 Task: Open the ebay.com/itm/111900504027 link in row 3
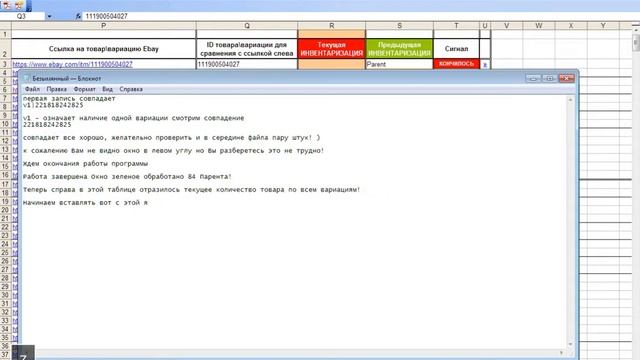[x=72, y=64]
